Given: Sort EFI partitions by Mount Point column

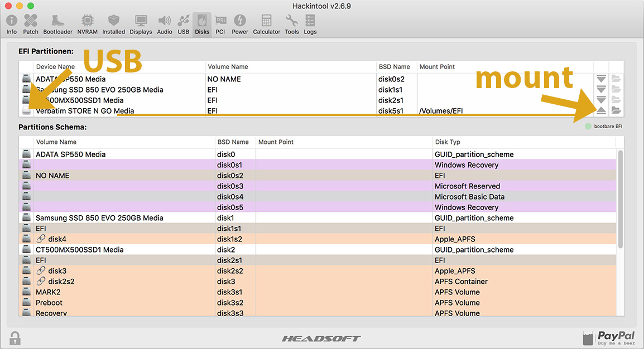Looking at the screenshot, I should click(505, 66).
